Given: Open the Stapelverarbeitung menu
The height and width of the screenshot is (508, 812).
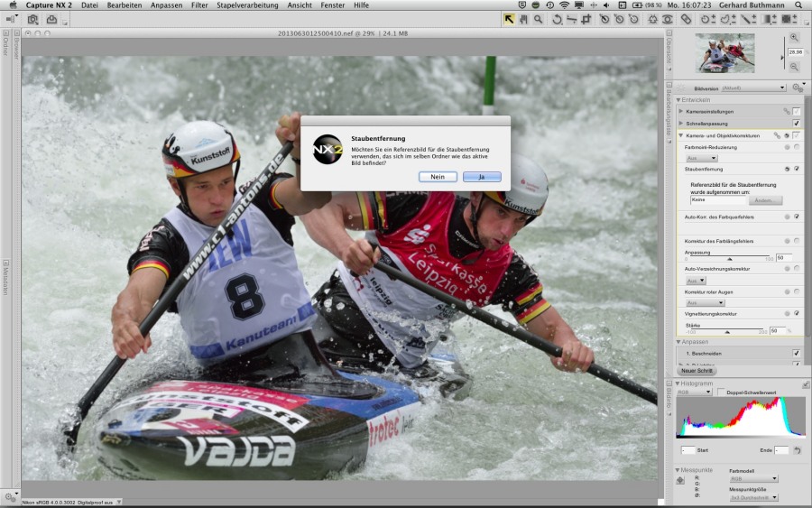Looking at the screenshot, I should (x=247, y=5).
